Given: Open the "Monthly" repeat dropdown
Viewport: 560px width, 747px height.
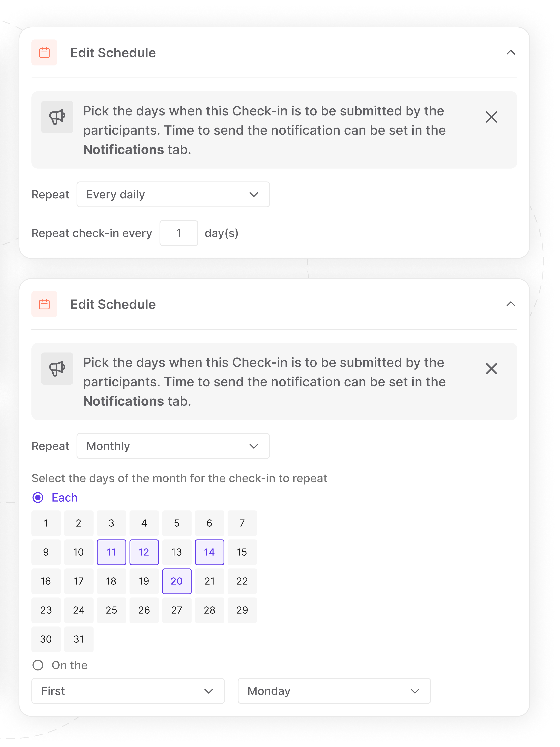Looking at the screenshot, I should tap(173, 446).
